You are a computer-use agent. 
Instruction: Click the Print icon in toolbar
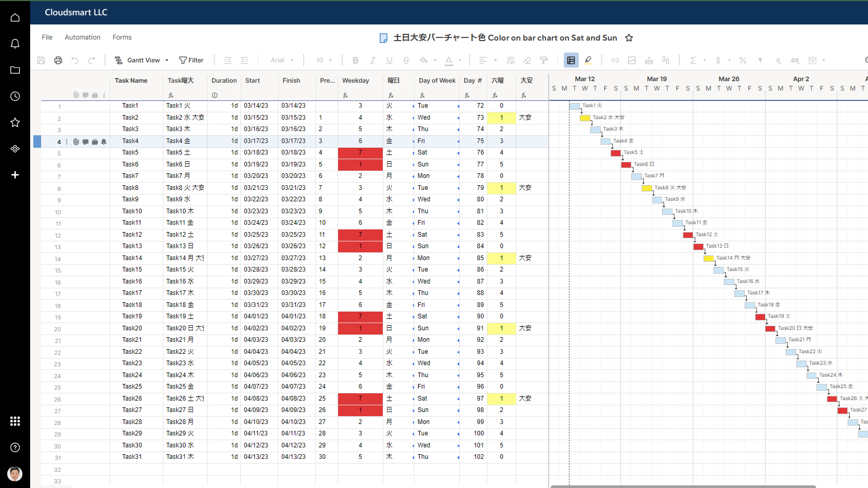tap(58, 60)
